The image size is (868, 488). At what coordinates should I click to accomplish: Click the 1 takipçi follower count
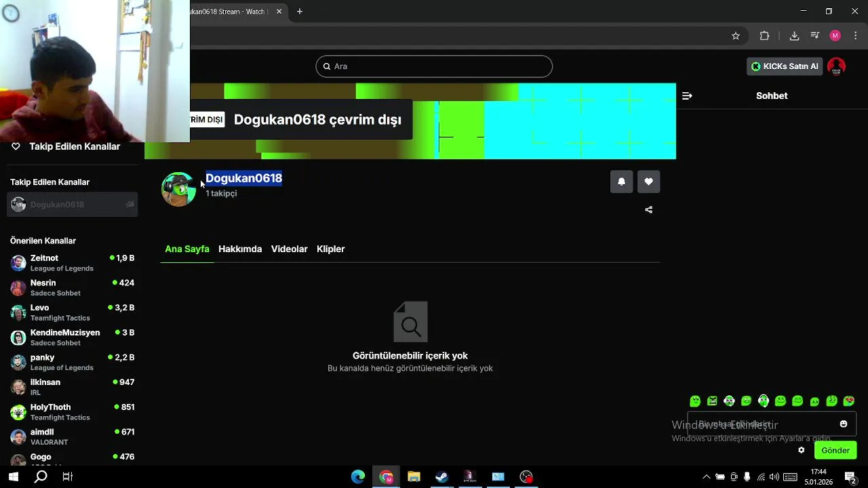[221, 194]
